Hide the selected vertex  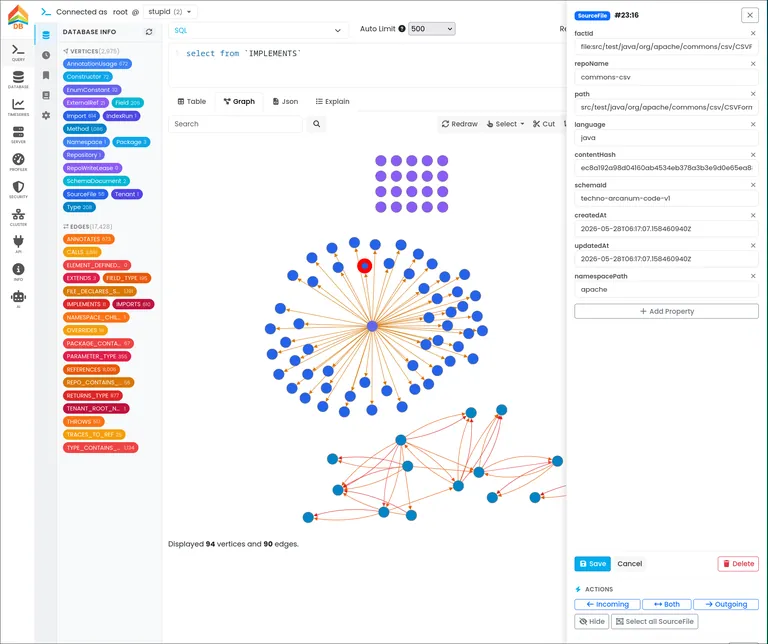click(x=592, y=621)
